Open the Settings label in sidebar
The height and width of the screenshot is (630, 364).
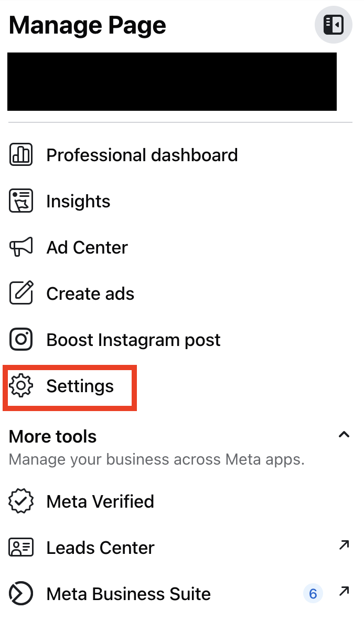(80, 386)
